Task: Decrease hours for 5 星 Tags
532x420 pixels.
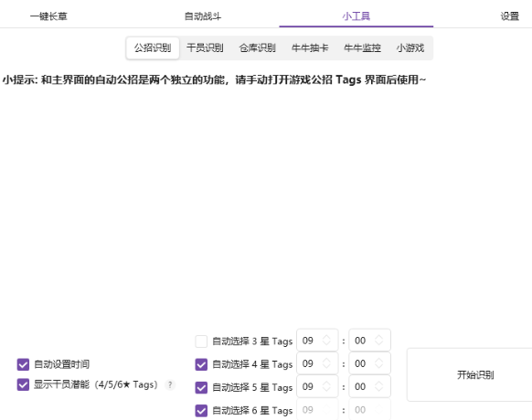Action: click(326, 389)
